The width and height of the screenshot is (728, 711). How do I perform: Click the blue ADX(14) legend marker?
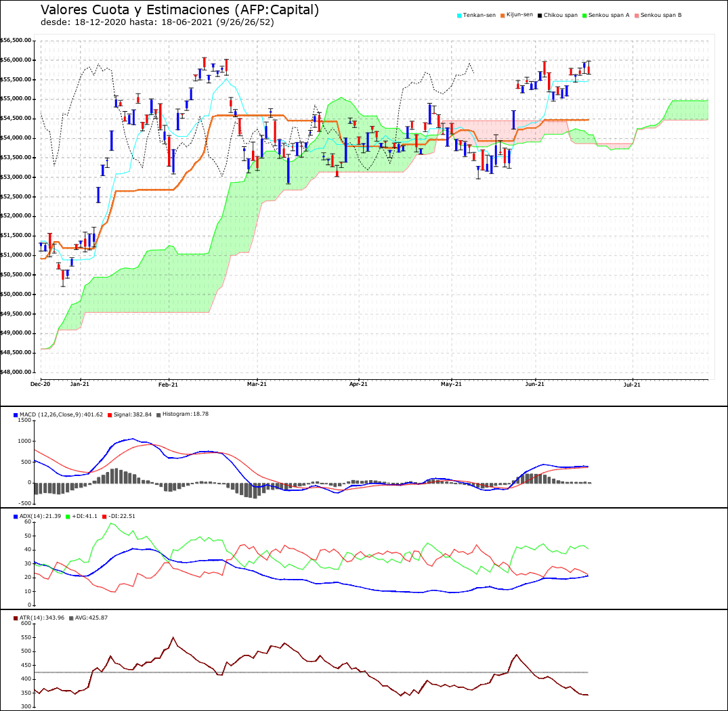[16, 517]
